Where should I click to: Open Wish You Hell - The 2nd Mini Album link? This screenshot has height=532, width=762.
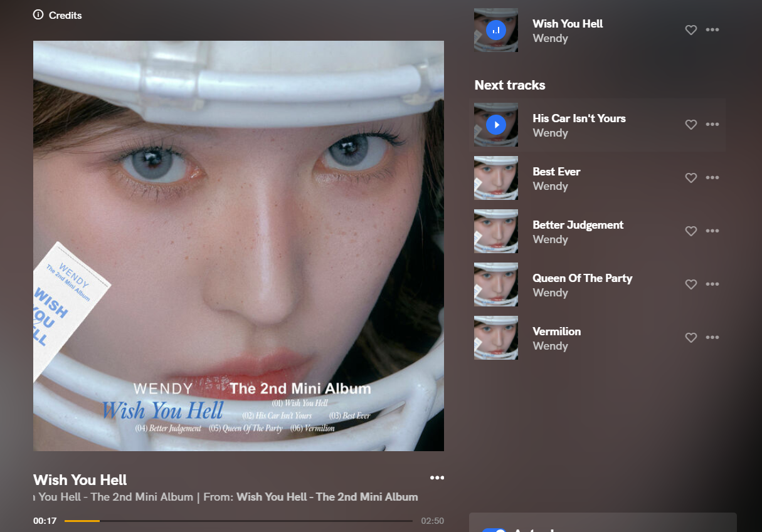[327, 497]
